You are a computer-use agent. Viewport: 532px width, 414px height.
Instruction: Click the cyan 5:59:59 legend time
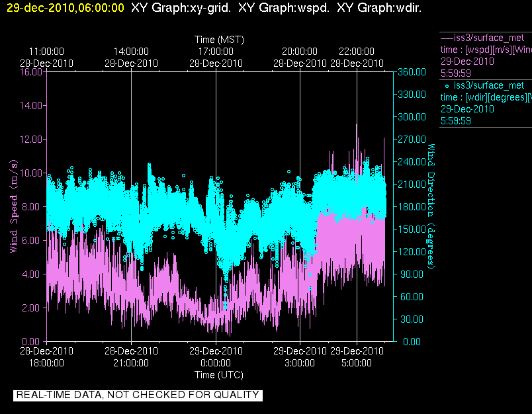pos(456,121)
